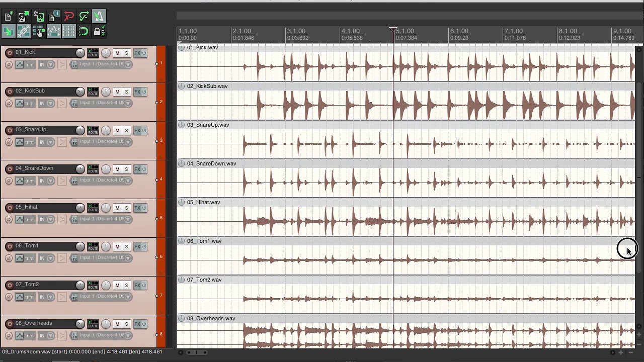The height and width of the screenshot is (362, 644).
Task: Toggle move envelope points with items
Action: [x=54, y=32]
